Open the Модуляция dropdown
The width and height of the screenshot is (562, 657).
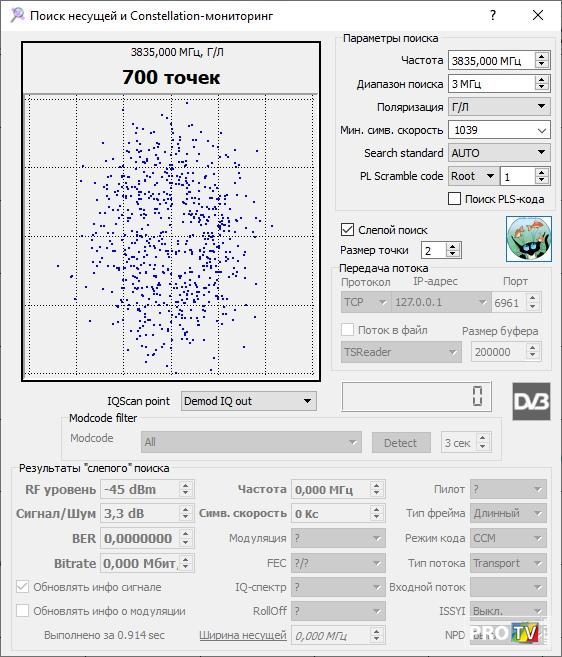click(338, 538)
